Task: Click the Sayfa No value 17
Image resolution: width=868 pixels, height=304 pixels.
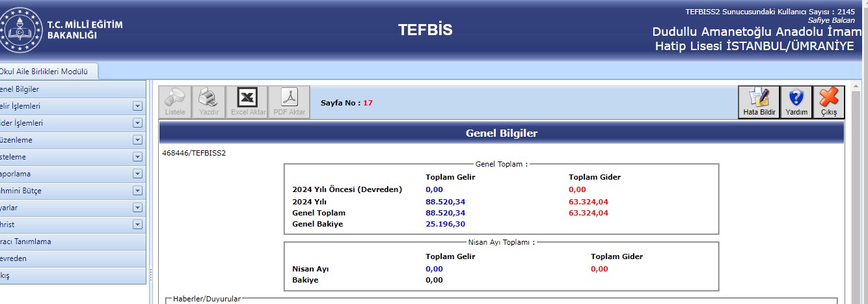Action: [x=368, y=103]
